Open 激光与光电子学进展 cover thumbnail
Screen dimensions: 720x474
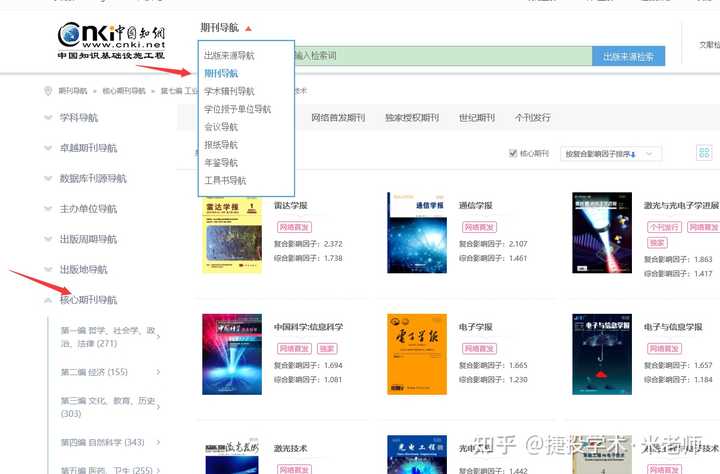point(602,233)
